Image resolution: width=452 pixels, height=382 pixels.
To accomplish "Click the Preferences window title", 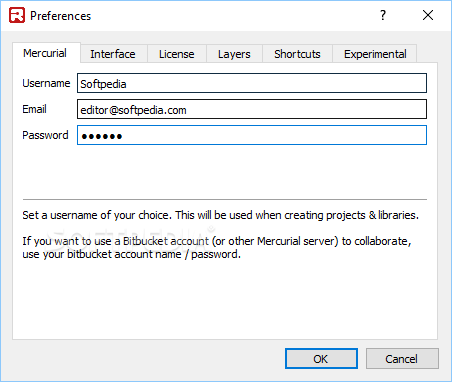I will coord(60,16).
